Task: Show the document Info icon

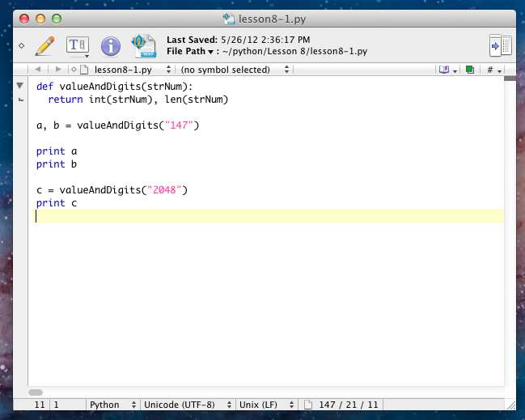Action: 111,46
